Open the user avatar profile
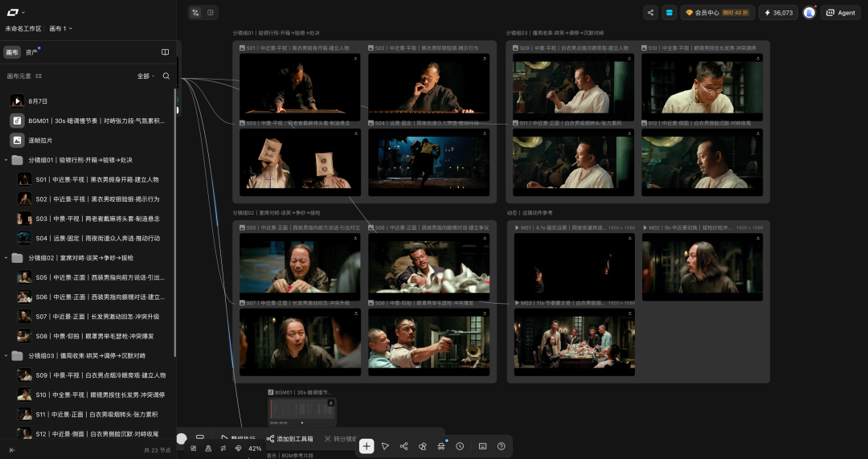Screen dimensions: 868x459 [x=809, y=12]
